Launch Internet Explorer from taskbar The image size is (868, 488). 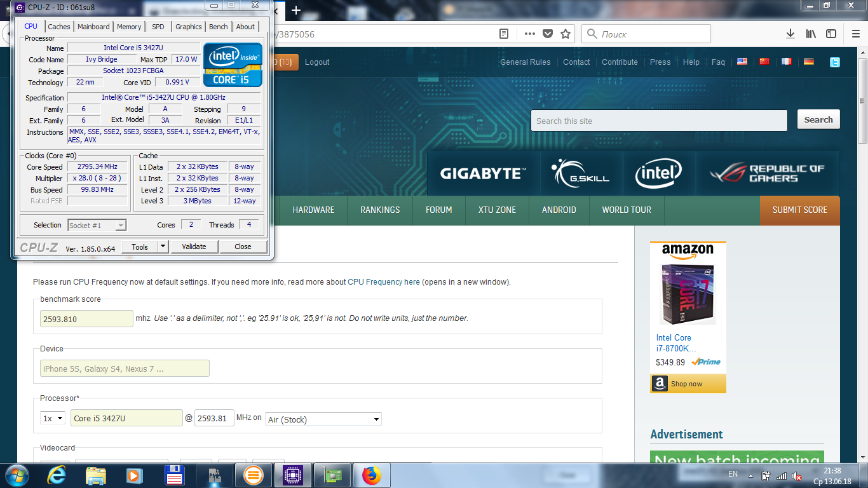pyautogui.click(x=57, y=475)
